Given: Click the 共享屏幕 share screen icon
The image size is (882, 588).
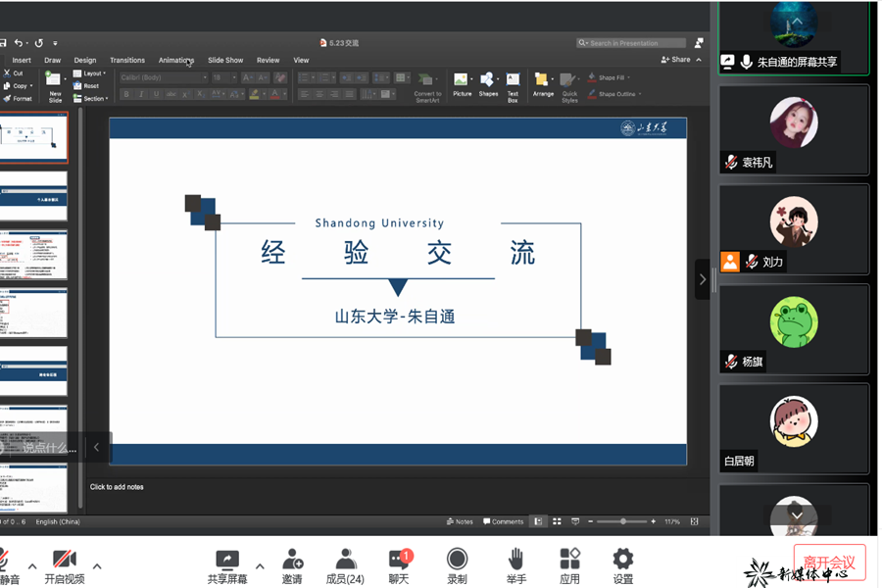Looking at the screenshot, I should pos(227,560).
